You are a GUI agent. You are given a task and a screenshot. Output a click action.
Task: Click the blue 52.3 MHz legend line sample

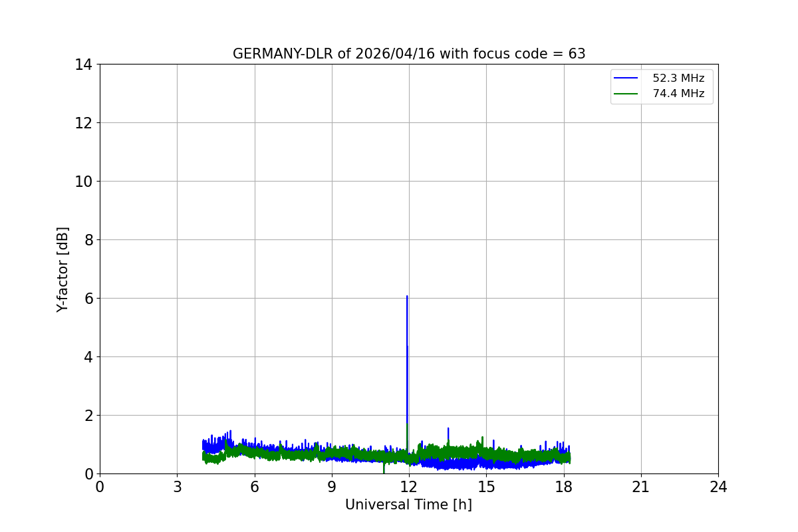(626, 78)
